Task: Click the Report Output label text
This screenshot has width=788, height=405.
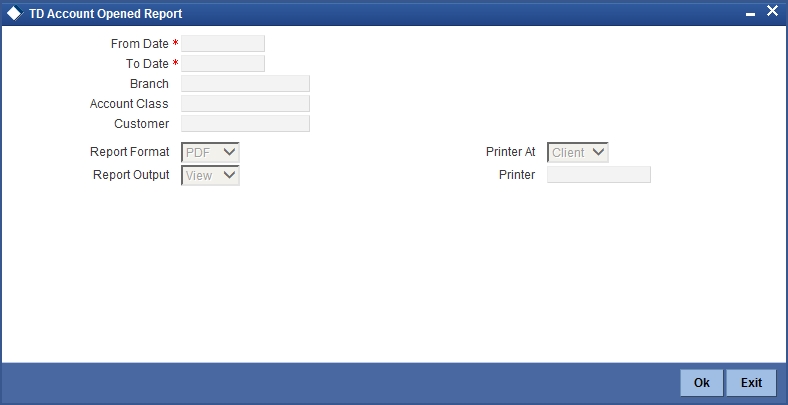Action: coord(131,175)
